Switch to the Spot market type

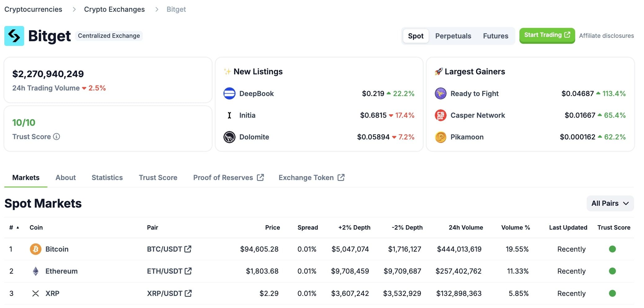pos(416,36)
